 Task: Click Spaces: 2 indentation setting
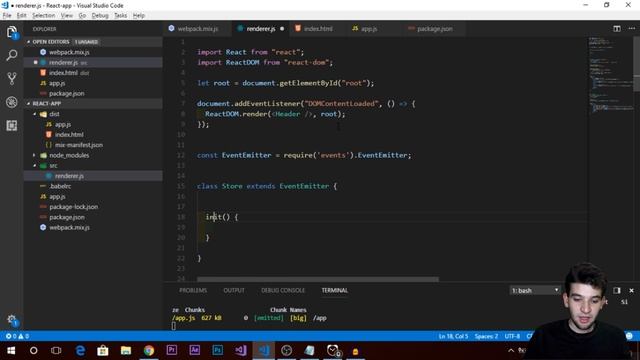tap(486, 336)
